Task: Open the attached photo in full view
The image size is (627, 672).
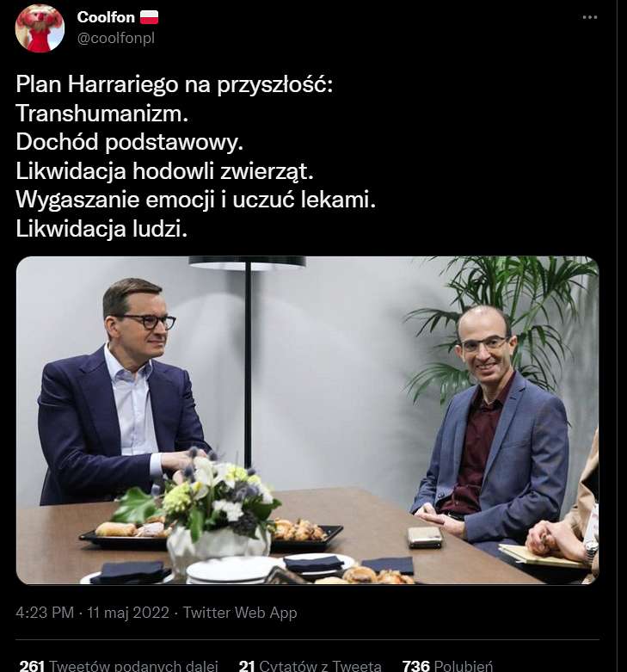Action: [x=308, y=421]
